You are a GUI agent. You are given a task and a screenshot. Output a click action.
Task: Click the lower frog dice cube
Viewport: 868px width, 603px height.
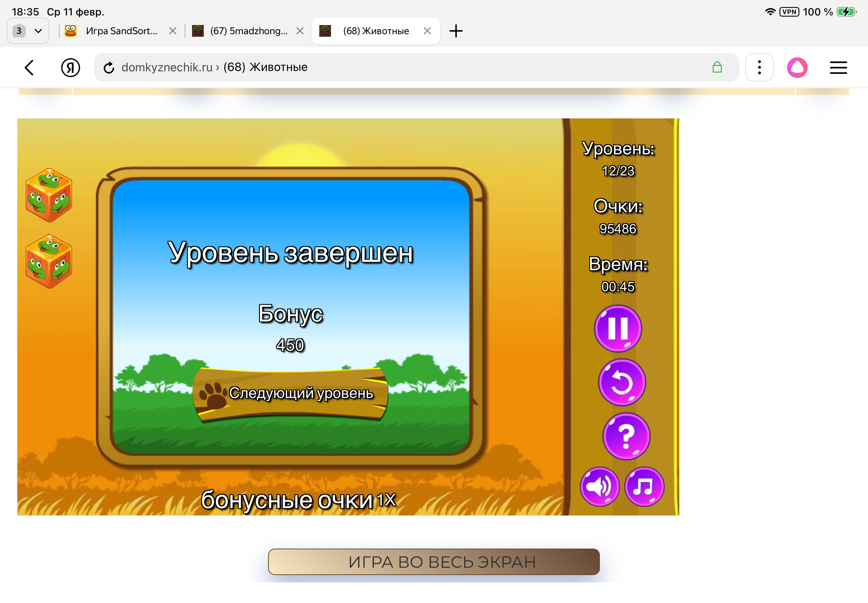49,261
